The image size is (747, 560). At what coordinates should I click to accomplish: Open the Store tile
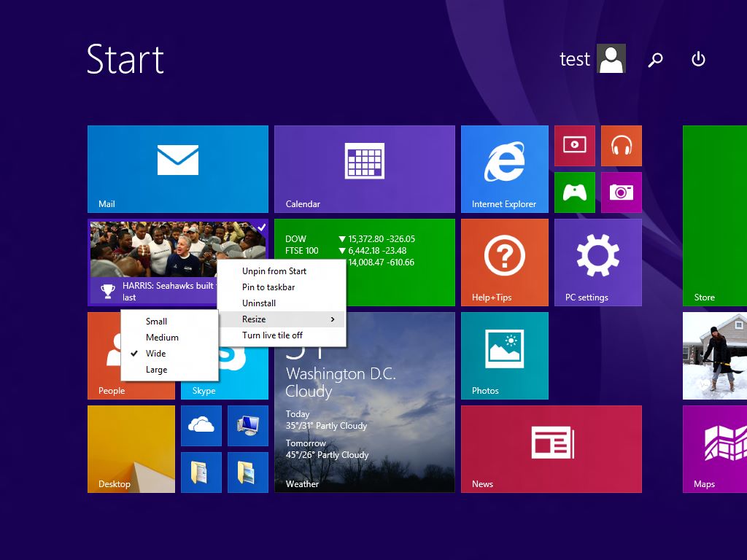click(x=715, y=216)
